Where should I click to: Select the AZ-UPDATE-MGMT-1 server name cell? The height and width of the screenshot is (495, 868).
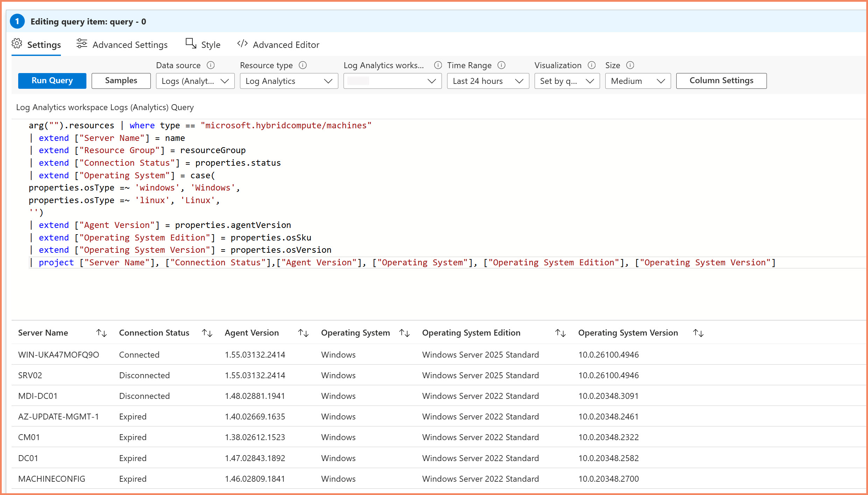[x=58, y=417]
